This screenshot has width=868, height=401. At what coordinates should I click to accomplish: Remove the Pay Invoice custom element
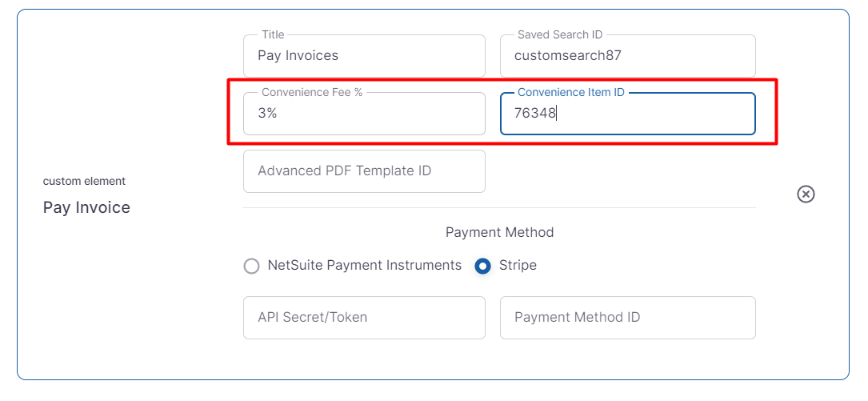806,194
